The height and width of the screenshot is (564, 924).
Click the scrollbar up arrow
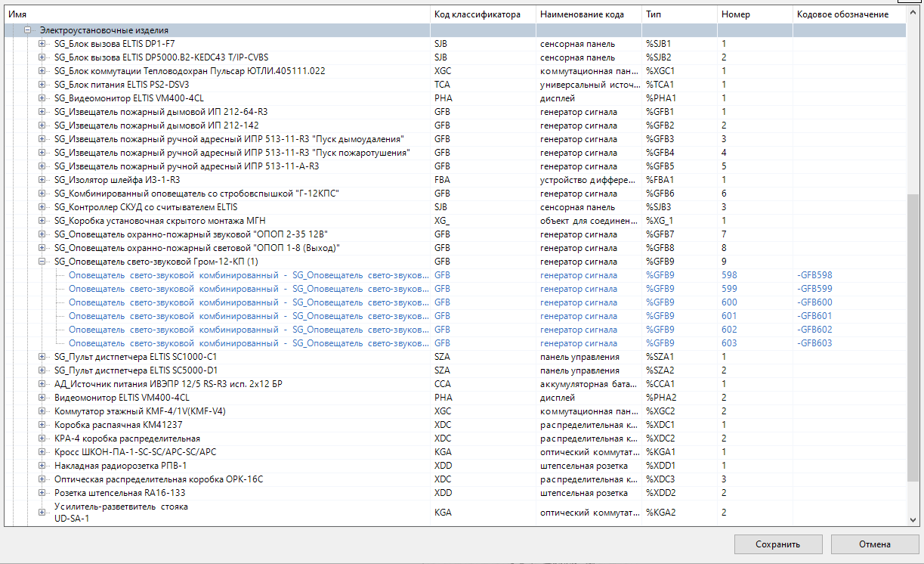(913, 13)
